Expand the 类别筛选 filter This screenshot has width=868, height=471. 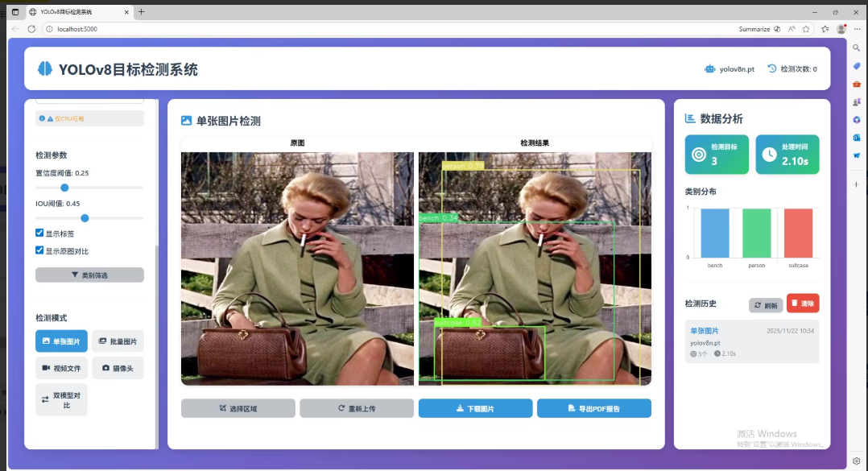pyautogui.click(x=89, y=275)
